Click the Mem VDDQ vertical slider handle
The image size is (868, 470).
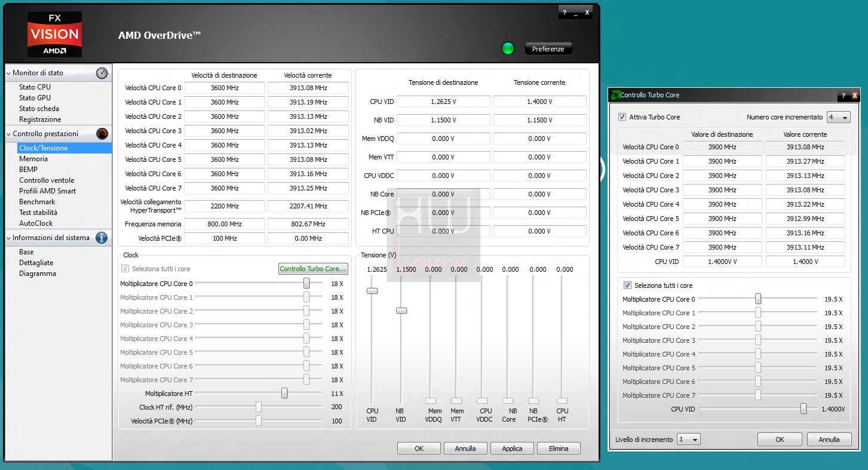[x=431, y=401]
